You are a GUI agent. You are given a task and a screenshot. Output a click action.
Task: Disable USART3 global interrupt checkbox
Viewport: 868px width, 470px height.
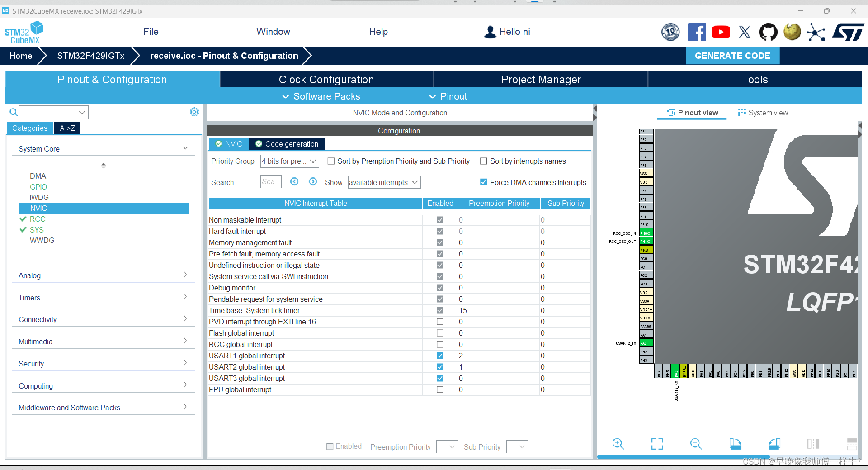(440, 378)
